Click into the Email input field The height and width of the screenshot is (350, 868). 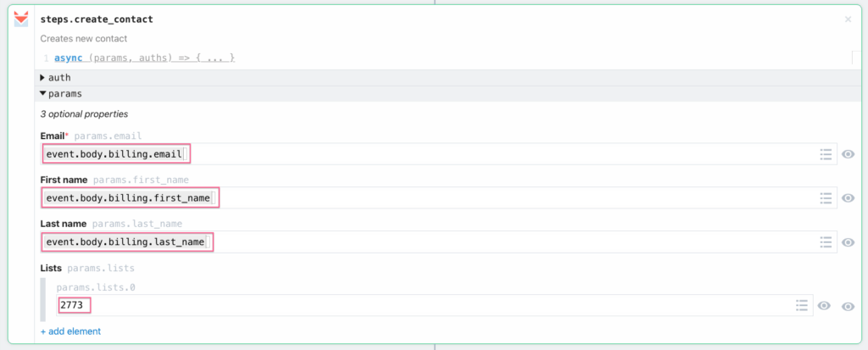coord(424,154)
